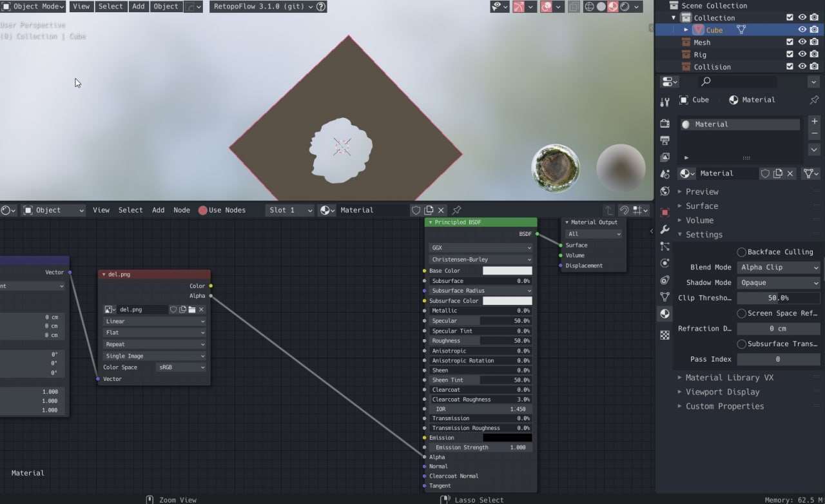
Task: Open the node editor Node menu
Action: point(182,210)
